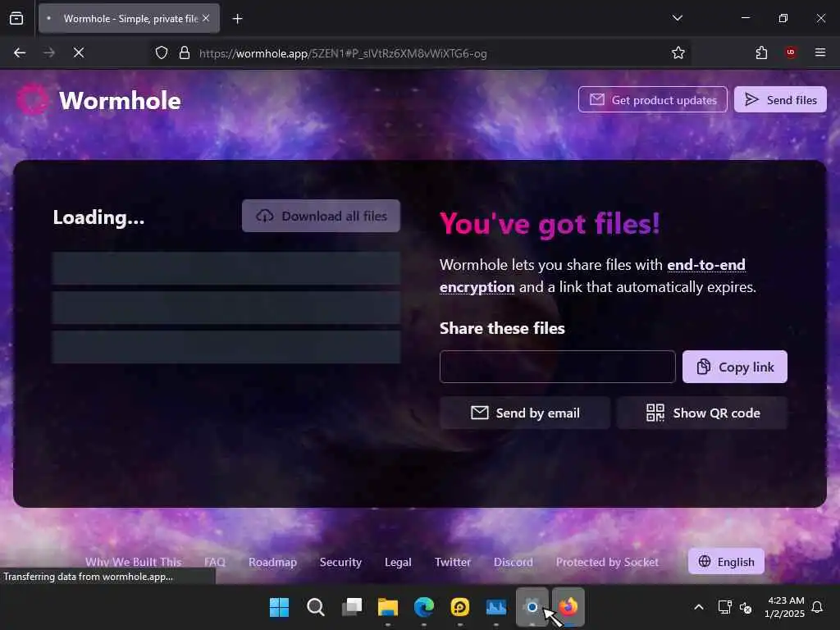Follow the end-to-end encryption link
This screenshot has height=630, width=840.
(592, 276)
